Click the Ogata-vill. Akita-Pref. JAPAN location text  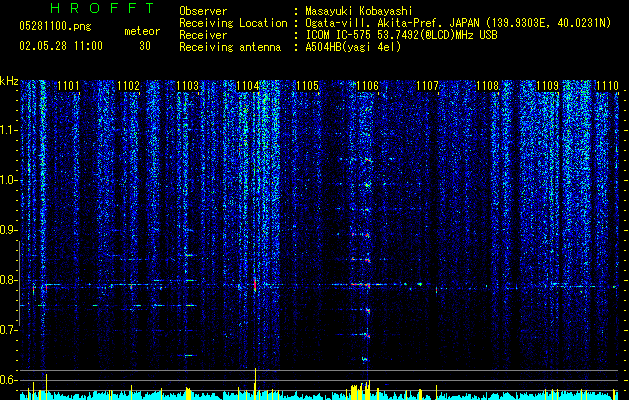(x=458, y=23)
